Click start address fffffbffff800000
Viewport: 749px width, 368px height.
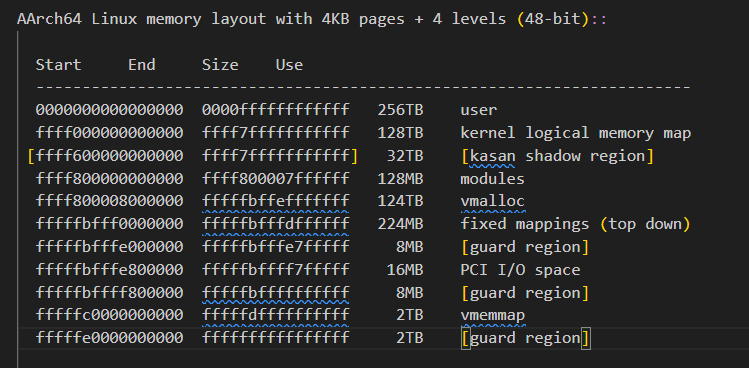pos(109,292)
